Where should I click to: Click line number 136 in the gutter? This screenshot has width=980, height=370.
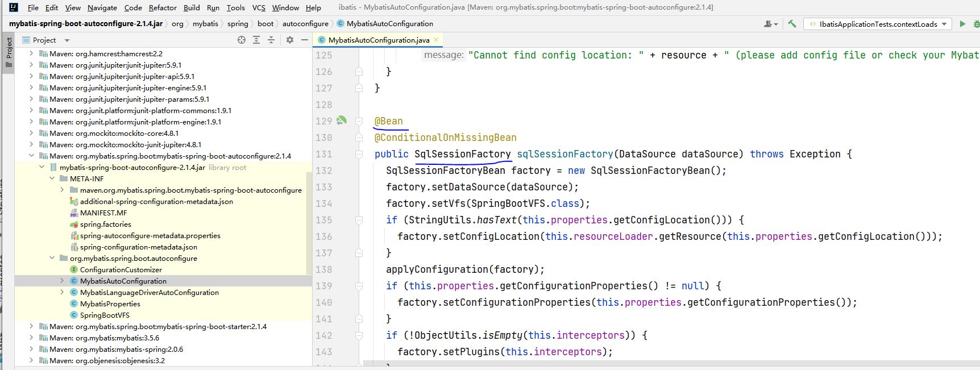324,236
